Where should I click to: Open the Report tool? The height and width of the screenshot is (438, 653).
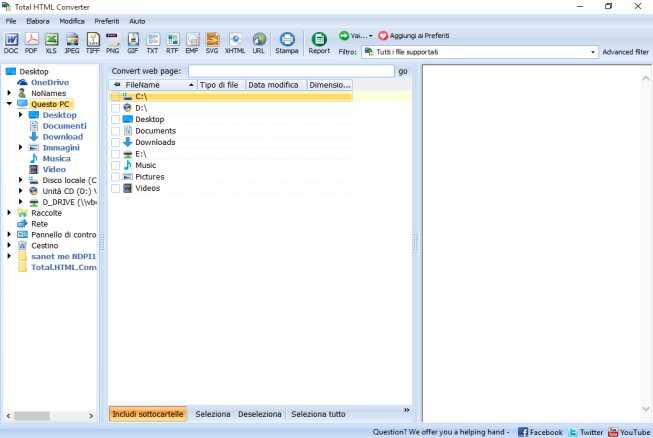(x=319, y=41)
